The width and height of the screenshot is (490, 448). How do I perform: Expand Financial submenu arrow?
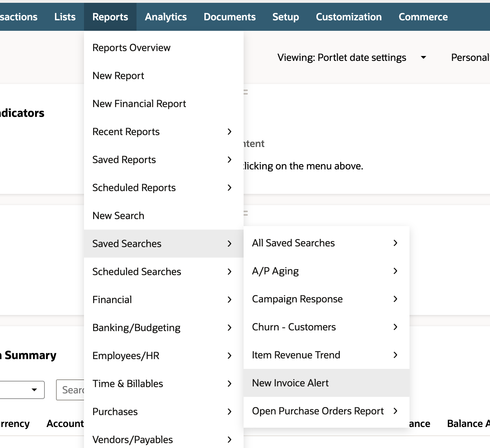tap(230, 300)
